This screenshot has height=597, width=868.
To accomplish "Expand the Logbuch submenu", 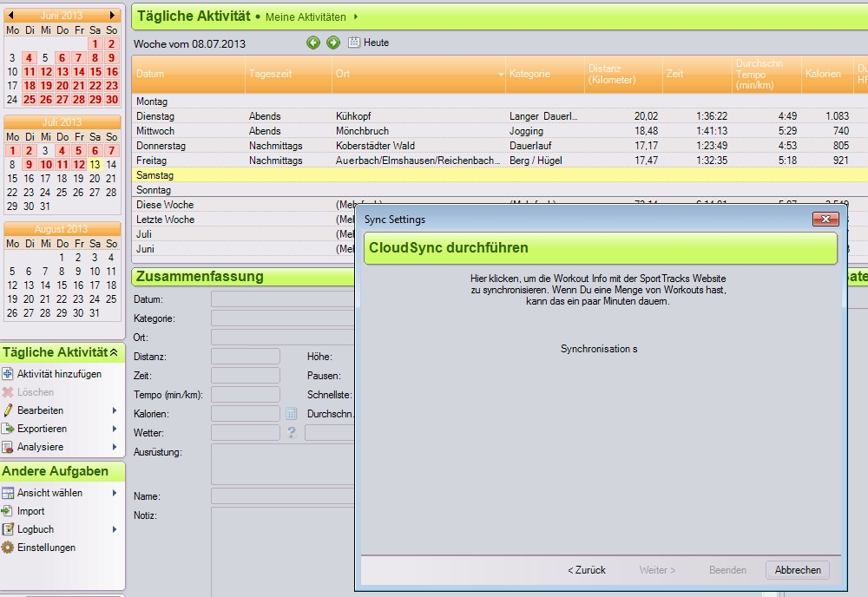I will tap(115, 529).
